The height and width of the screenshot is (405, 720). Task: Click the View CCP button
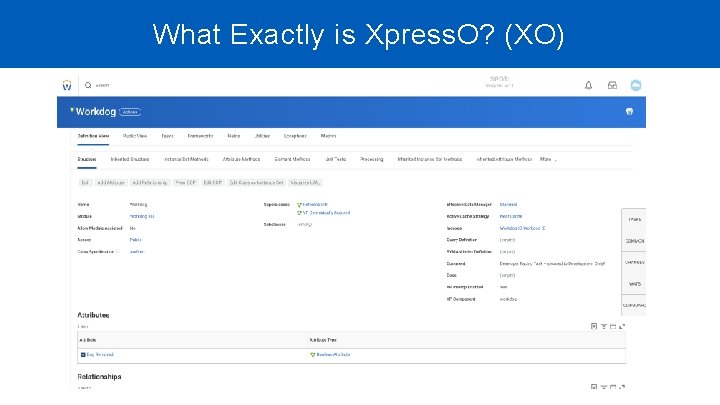pyautogui.click(x=186, y=183)
